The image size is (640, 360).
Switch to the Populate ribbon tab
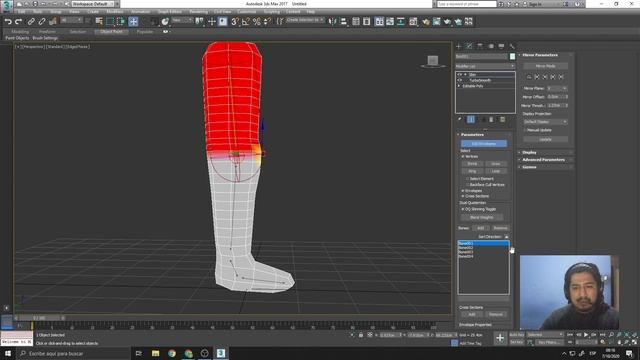point(144,31)
